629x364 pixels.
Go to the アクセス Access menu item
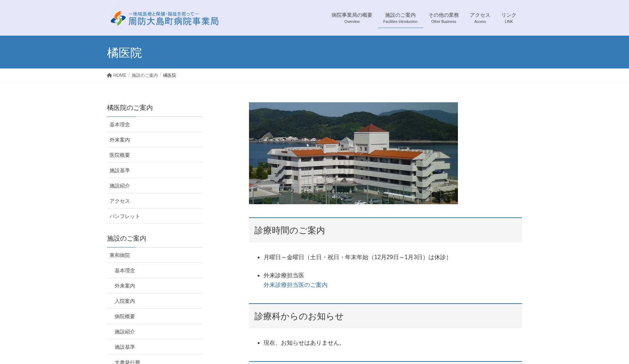pyautogui.click(x=480, y=18)
